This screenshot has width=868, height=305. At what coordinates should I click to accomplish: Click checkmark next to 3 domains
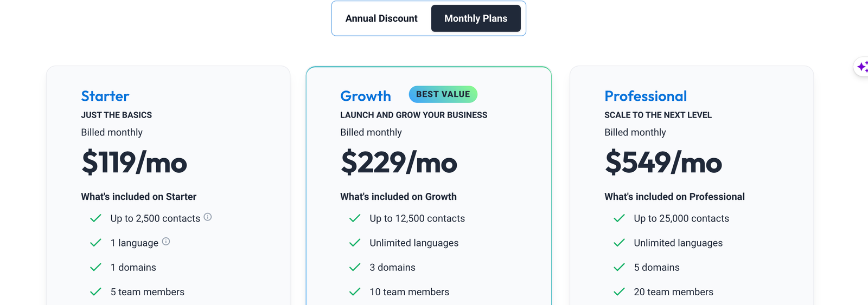pos(355,268)
